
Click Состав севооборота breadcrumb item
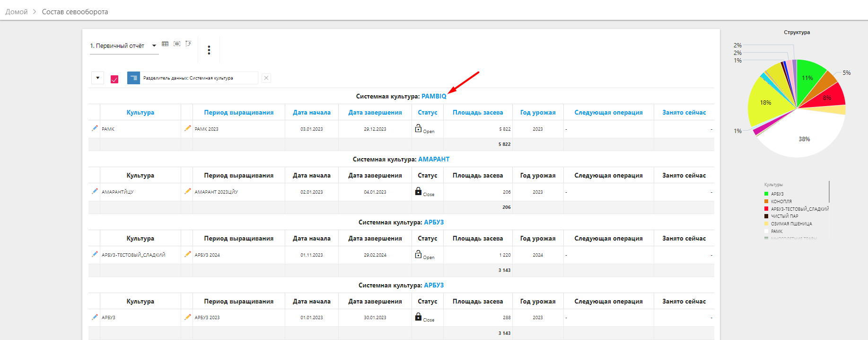pos(75,12)
